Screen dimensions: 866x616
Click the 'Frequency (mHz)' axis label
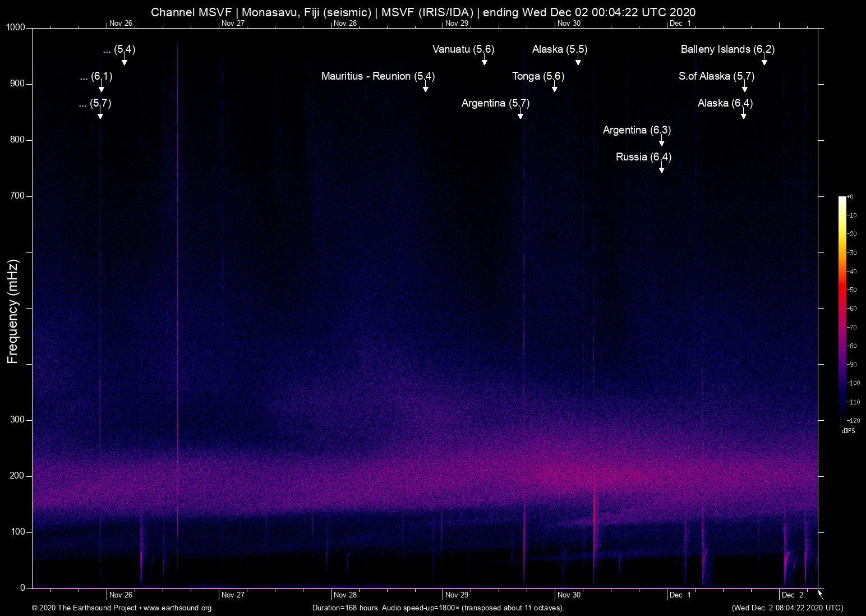[x=13, y=311]
